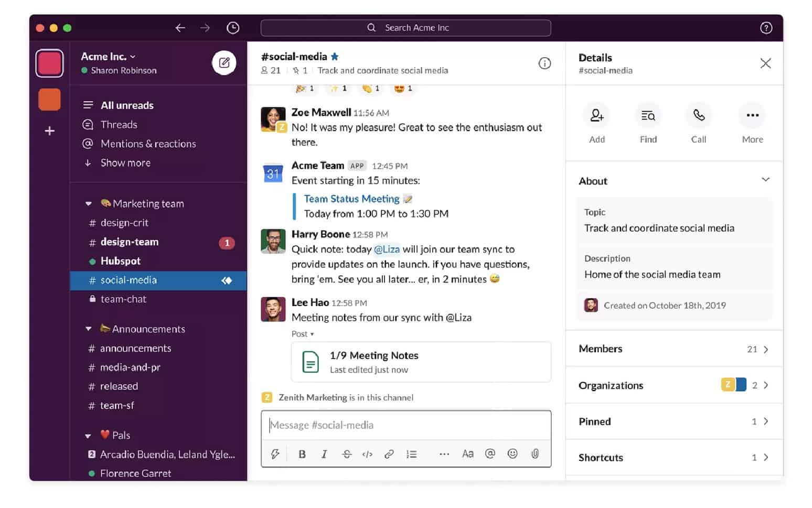Select the design-team channel
The image size is (812, 508).
tap(129, 242)
